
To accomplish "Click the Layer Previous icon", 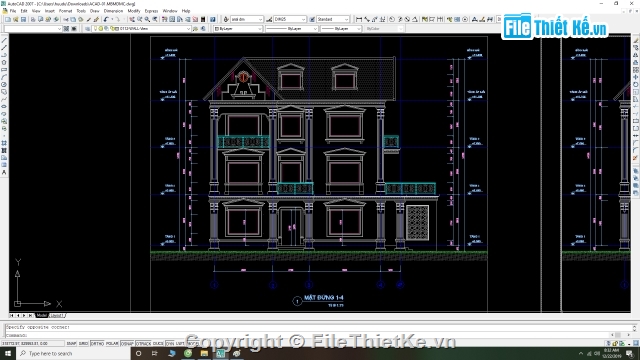I will tap(203, 29).
